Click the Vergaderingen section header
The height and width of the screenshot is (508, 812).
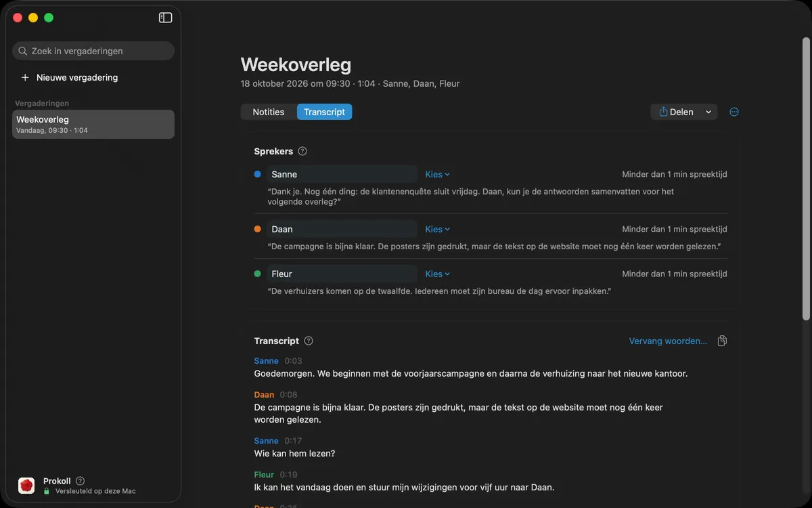42,104
